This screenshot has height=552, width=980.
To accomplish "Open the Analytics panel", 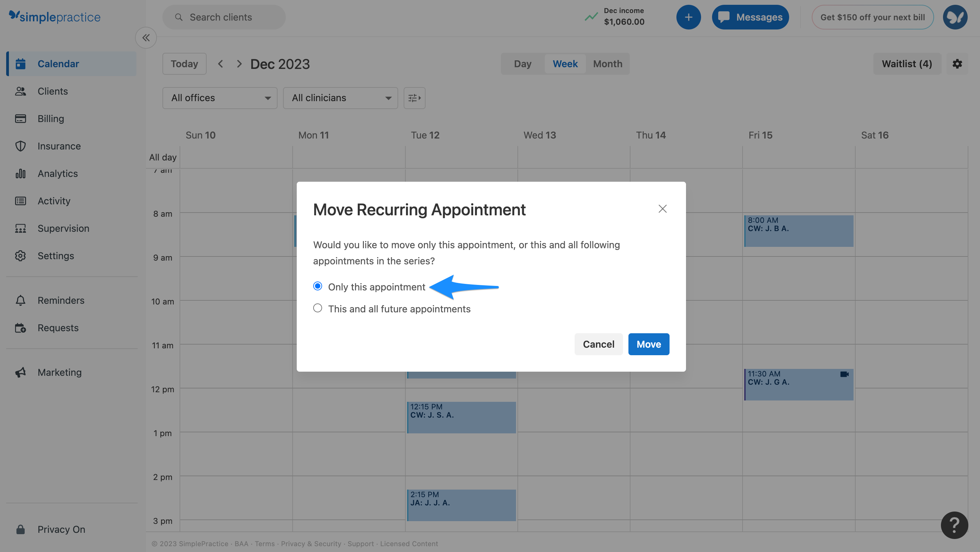I will 57,173.
